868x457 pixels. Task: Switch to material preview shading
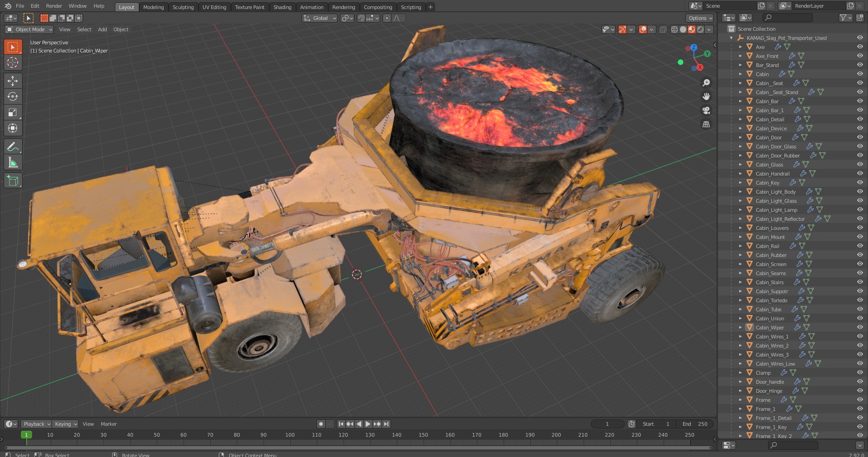click(691, 29)
